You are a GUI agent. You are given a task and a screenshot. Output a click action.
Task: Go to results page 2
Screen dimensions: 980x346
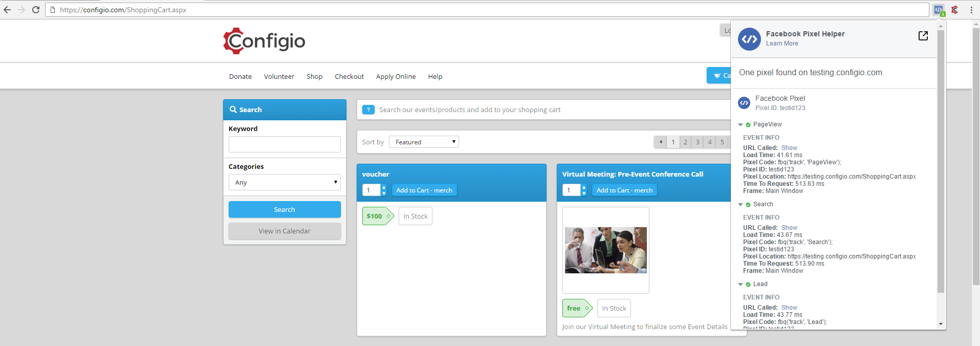[x=685, y=142]
